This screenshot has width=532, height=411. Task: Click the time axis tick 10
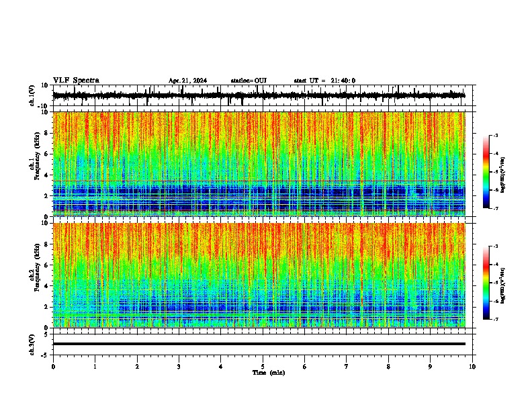[472, 367]
